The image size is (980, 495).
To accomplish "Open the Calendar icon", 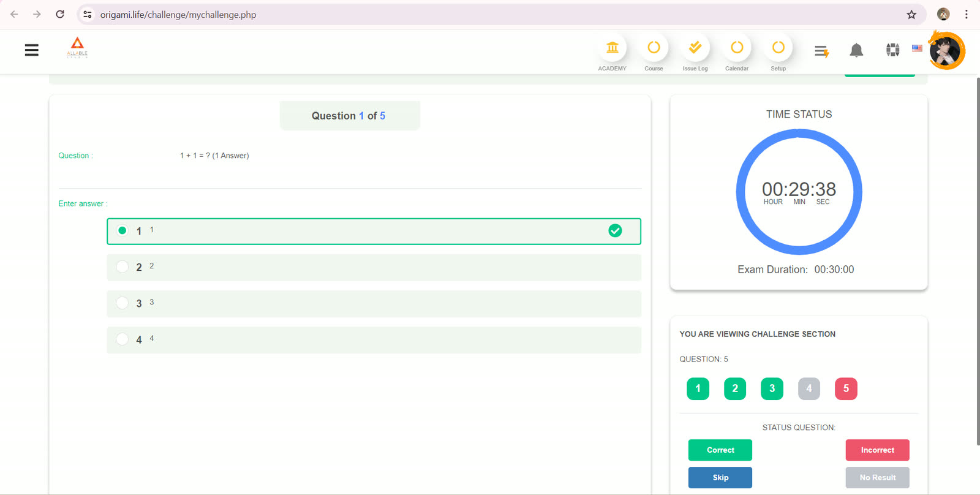I will [737, 48].
